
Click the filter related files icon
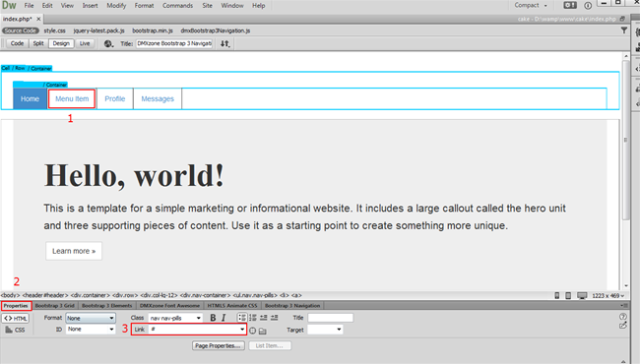pos(623,30)
